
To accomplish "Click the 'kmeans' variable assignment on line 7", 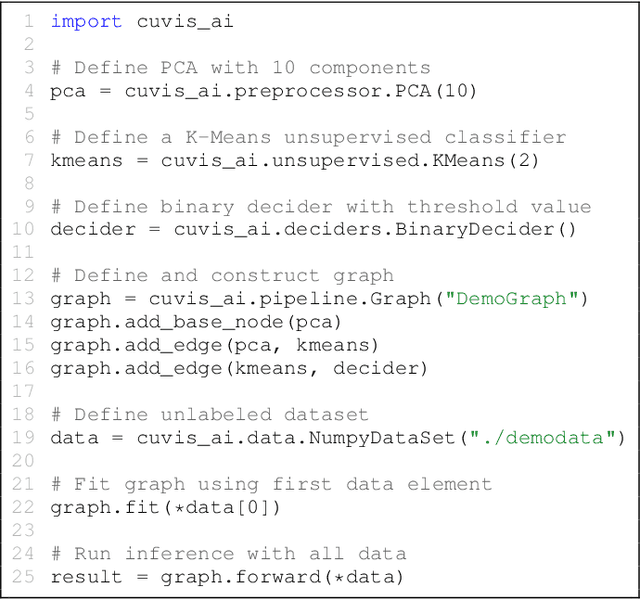I will (86, 160).
